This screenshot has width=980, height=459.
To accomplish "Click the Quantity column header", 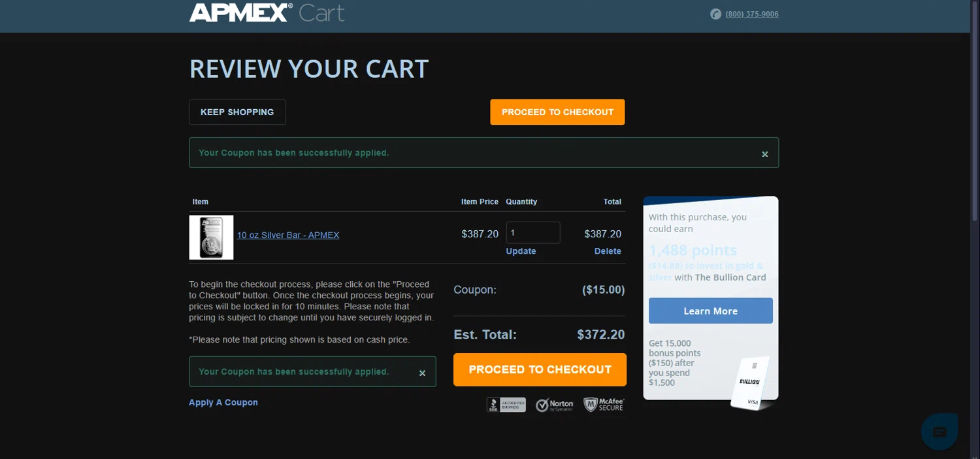I will pyautogui.click(x=521, y=201).
